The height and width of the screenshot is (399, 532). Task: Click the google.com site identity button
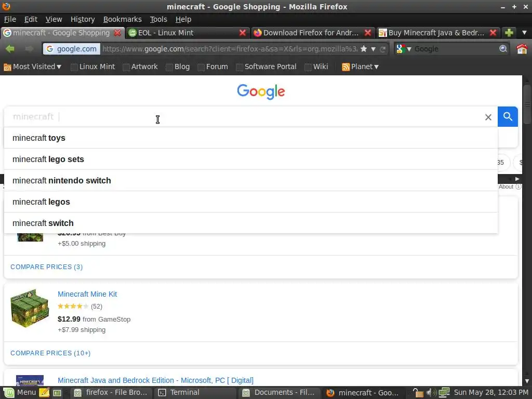[72, 49]
